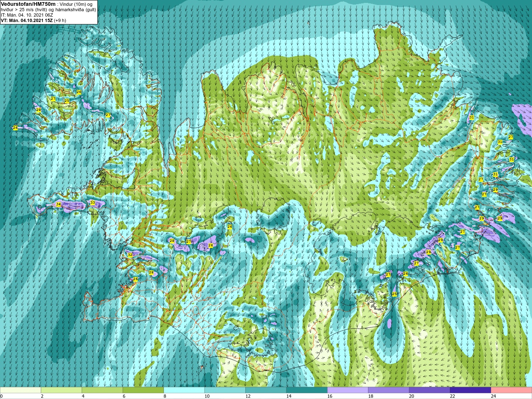Screen dimensions: 532x399
Task: Click the legend tick label 8
Action: [165, 396]
